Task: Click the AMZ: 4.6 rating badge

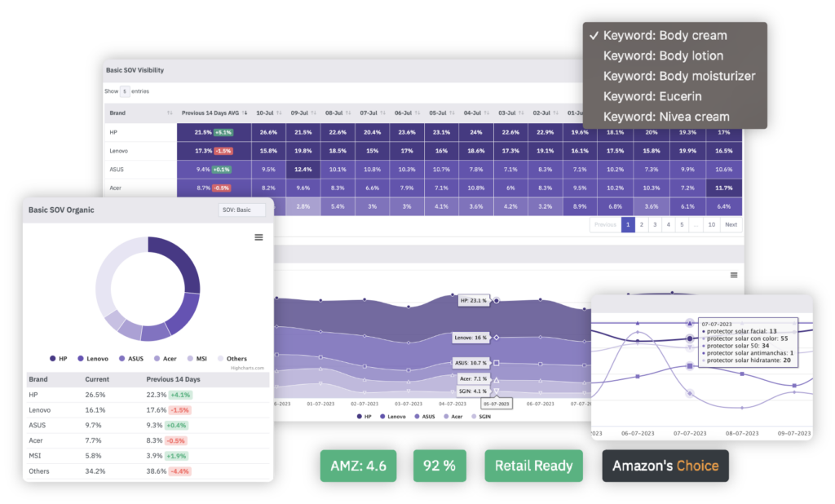Action: tap(359, 466)
